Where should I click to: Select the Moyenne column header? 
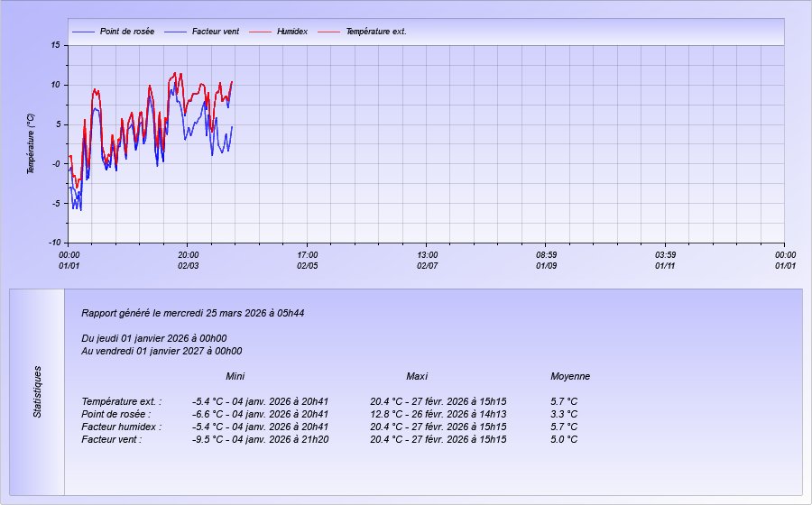coord(570,376)
